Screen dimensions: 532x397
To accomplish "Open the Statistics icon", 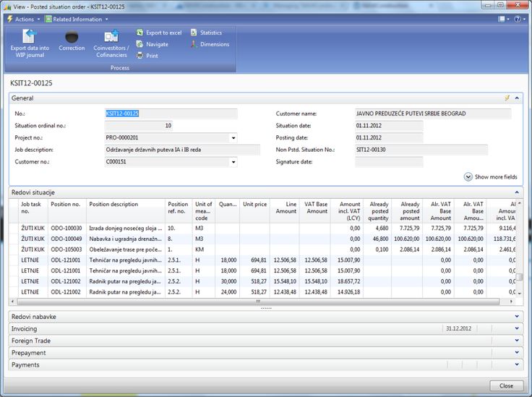I will pos(194,33).
